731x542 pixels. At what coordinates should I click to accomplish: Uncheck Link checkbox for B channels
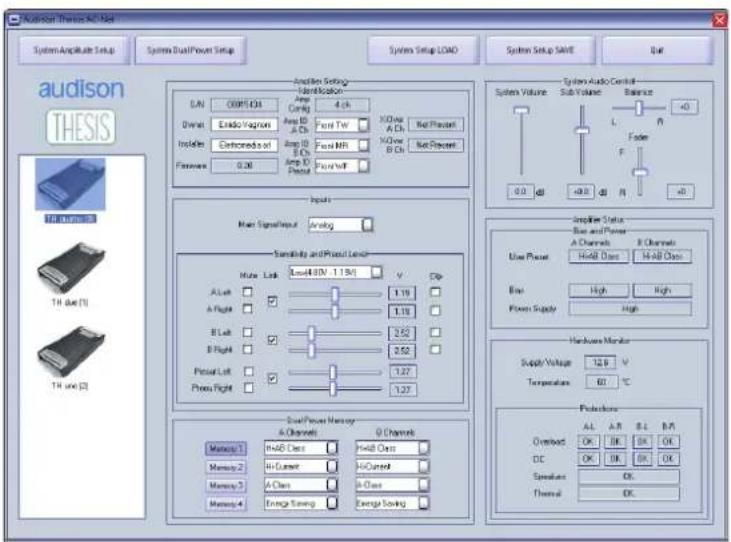(272, 340)
